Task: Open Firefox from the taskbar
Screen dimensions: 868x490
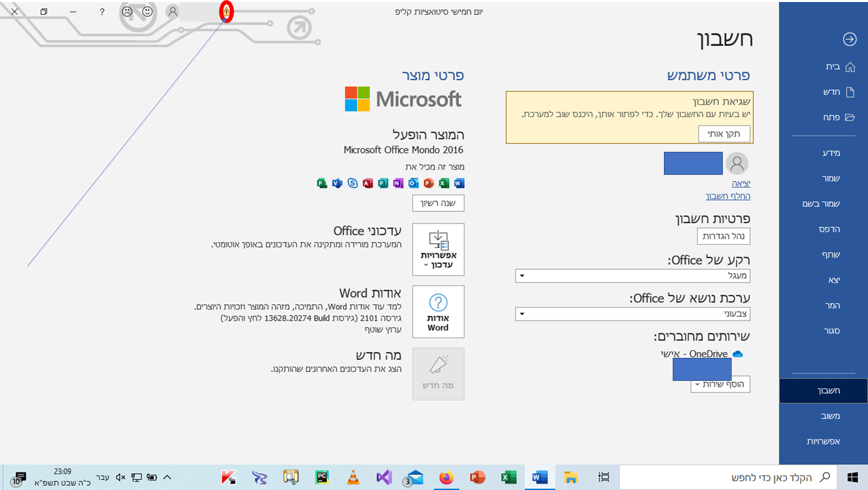Action: pos(446,477)
